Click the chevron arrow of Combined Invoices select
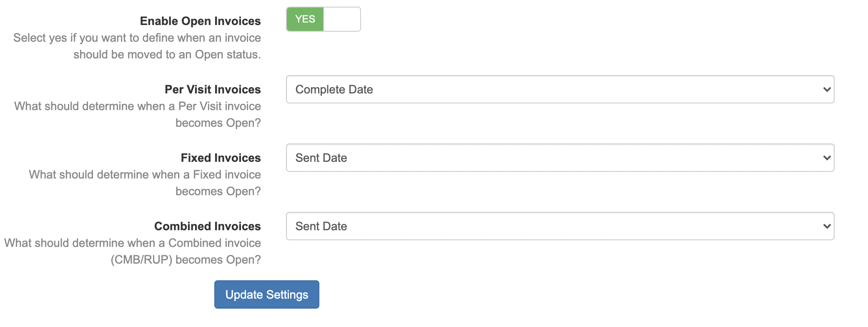This screenshot has width=868, height=327. (x=827, y=226)
